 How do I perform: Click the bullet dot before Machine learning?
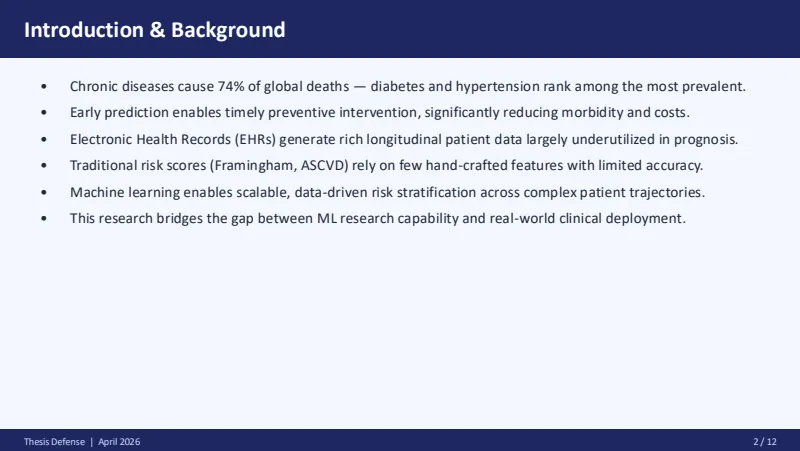(44, 193)
